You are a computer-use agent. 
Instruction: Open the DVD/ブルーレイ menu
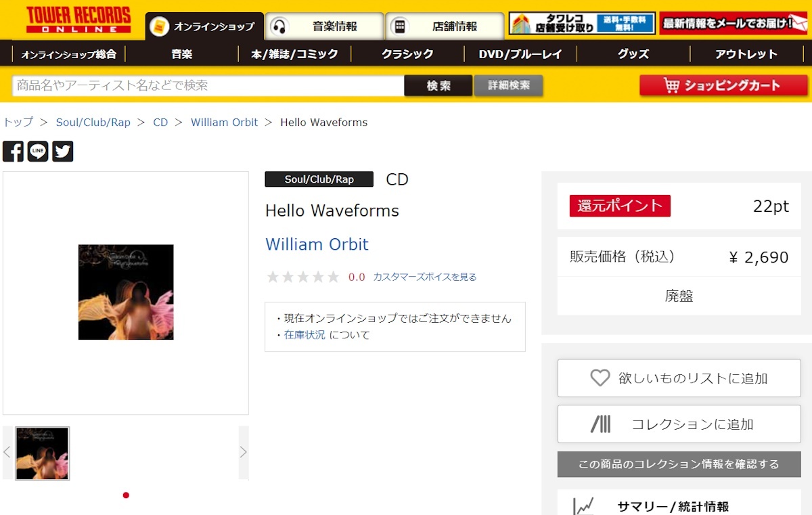pyautogui.click(x=520, y=54)
